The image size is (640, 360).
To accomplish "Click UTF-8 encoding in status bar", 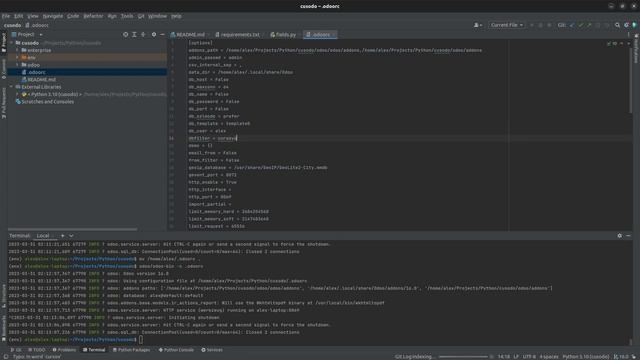I will (529, 357).
